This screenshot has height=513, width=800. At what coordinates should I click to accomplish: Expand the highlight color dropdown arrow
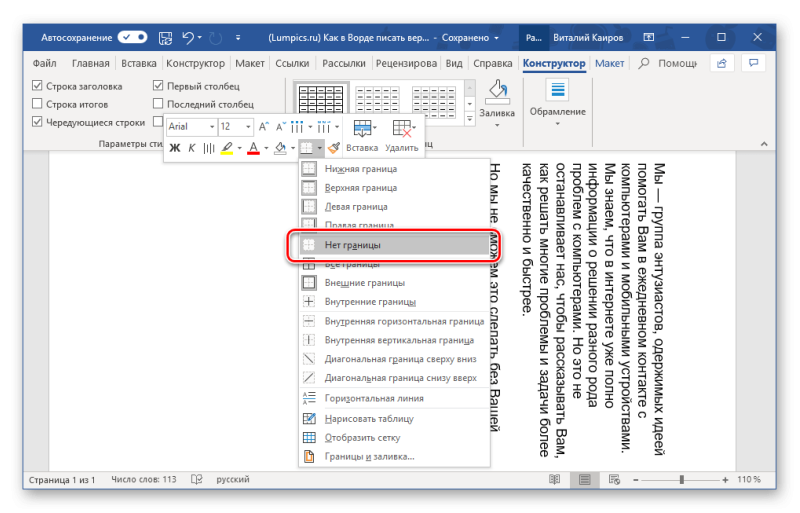(x=239, y=148)
